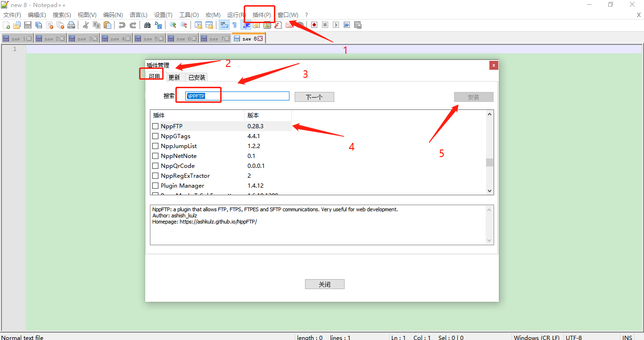Click the 安装 install button
Image resolution: width=644 pixels, height=340 pixels.
pos(474,97)
